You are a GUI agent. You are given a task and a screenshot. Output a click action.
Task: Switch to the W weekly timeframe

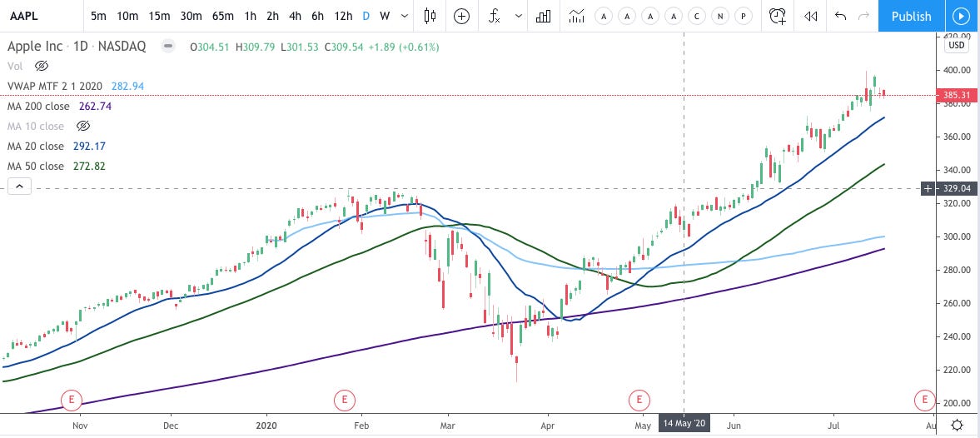pos(385,17)
